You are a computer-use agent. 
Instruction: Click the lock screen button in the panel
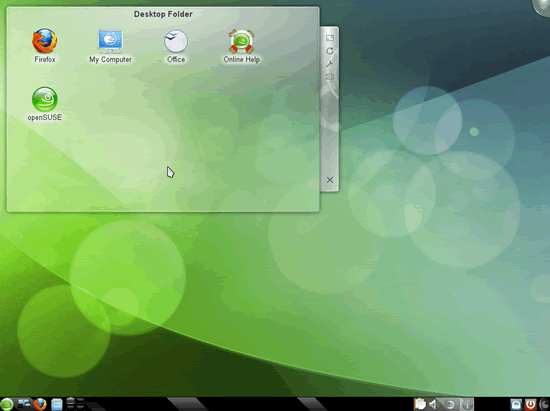tap(516, 404)
